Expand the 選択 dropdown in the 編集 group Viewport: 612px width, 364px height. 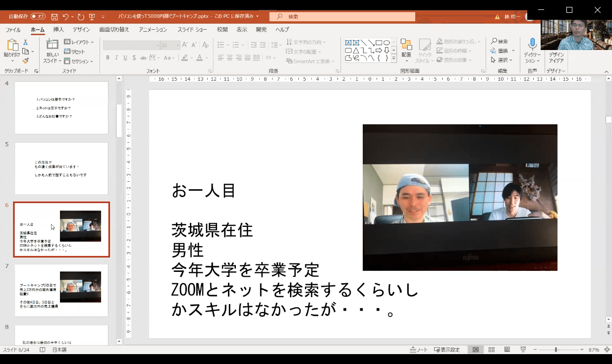(x=502, y=60)
